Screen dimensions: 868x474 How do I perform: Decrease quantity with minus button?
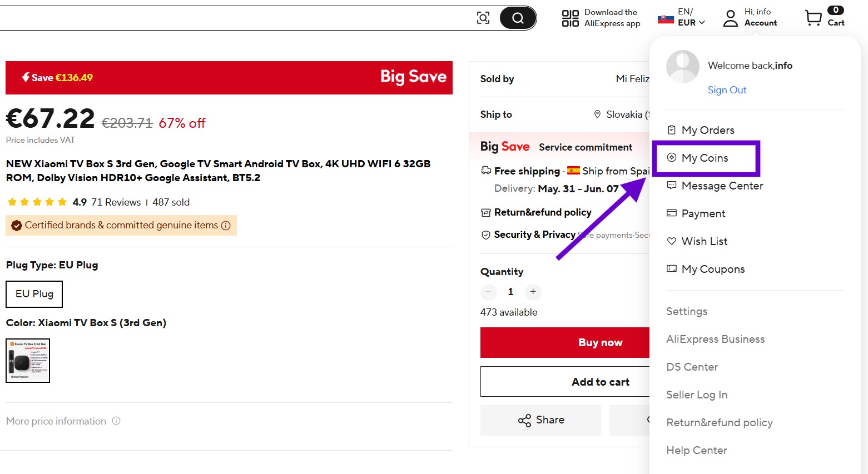tap(488, 292)
